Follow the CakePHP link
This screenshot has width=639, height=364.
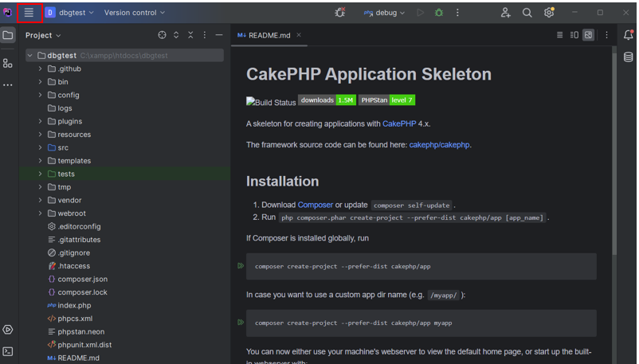[x=399, y=124]
